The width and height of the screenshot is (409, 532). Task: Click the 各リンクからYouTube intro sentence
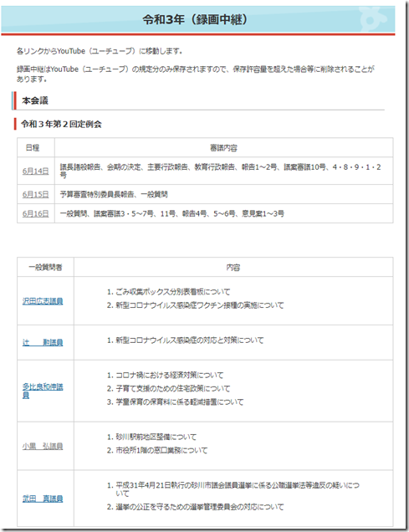click(100, 51)
